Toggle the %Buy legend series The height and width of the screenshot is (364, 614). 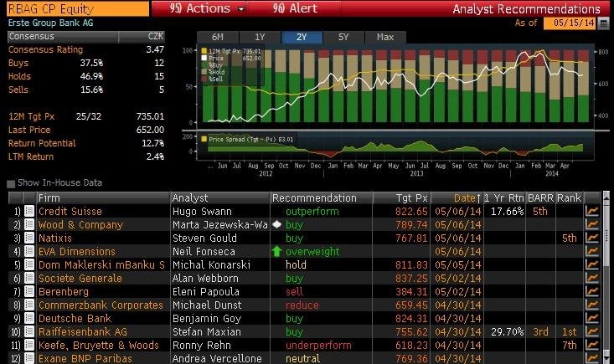(212, 65)
